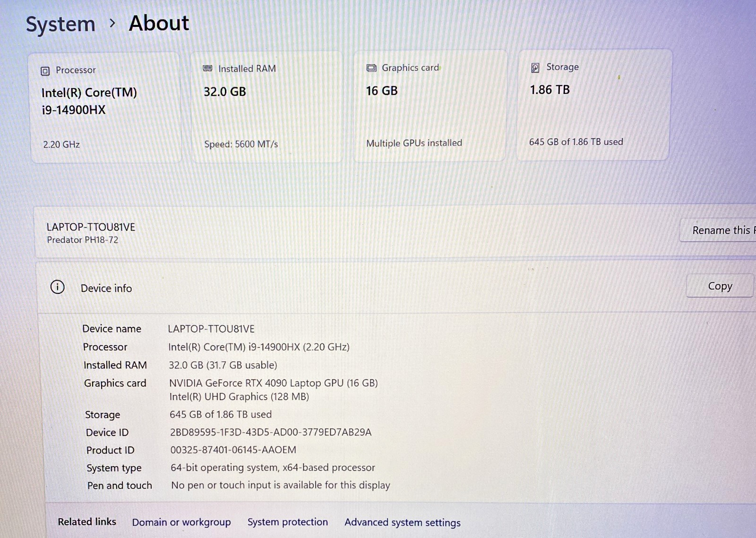
Task: Select the 16 GB graphics value
Action: pos(382,91)
